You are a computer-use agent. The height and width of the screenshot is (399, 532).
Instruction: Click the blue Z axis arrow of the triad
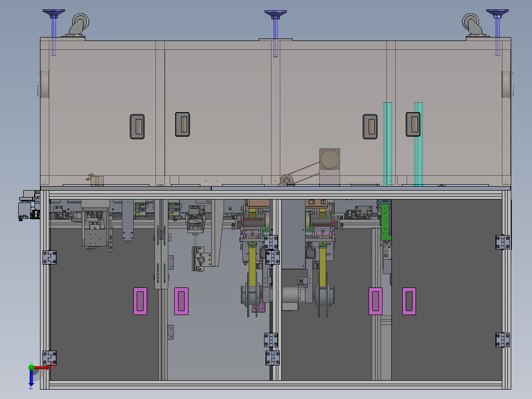pos(31,379)
